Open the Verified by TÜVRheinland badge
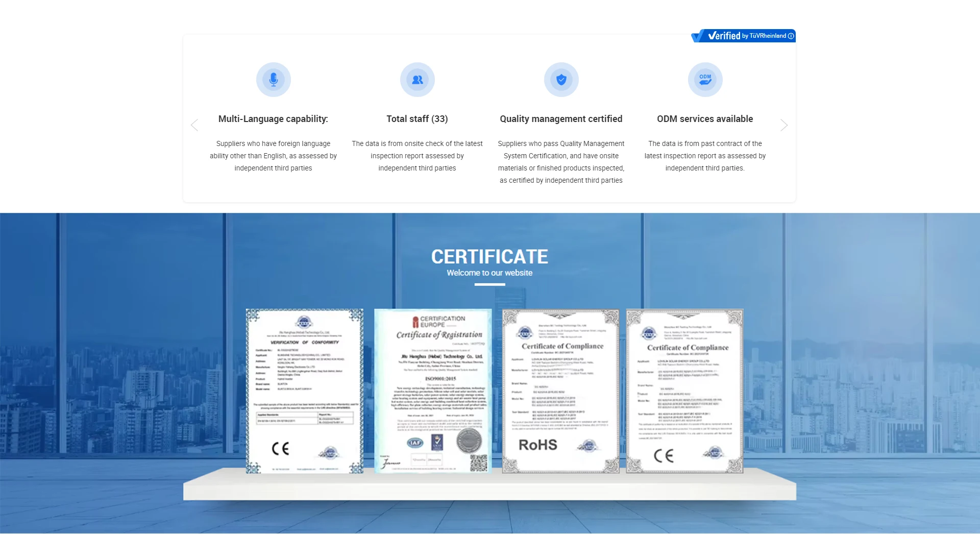The width and height of the screenshot is (980, 534). [x=743, y=36]
